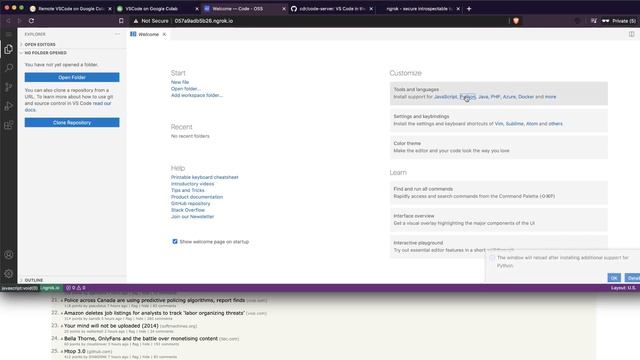Install Docker support link
640x360 pixels.
(x=526, y=97)
